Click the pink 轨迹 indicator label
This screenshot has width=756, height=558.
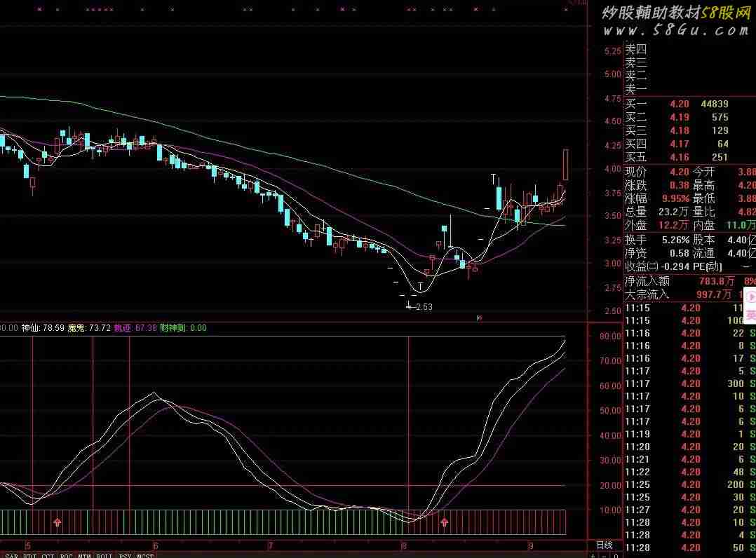pyautogui.click(x=124, y=327)
